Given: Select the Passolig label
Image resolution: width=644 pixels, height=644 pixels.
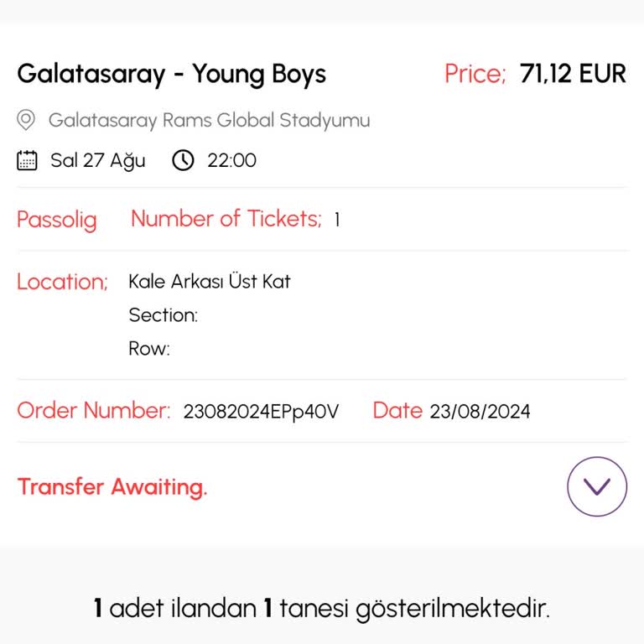Looking at the screenshot, I should point(57,220).
